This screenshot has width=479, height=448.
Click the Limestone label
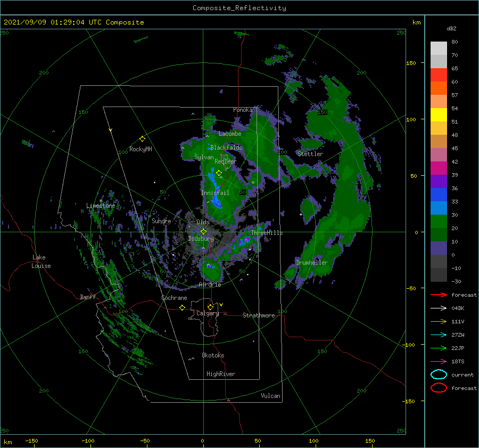101,206
